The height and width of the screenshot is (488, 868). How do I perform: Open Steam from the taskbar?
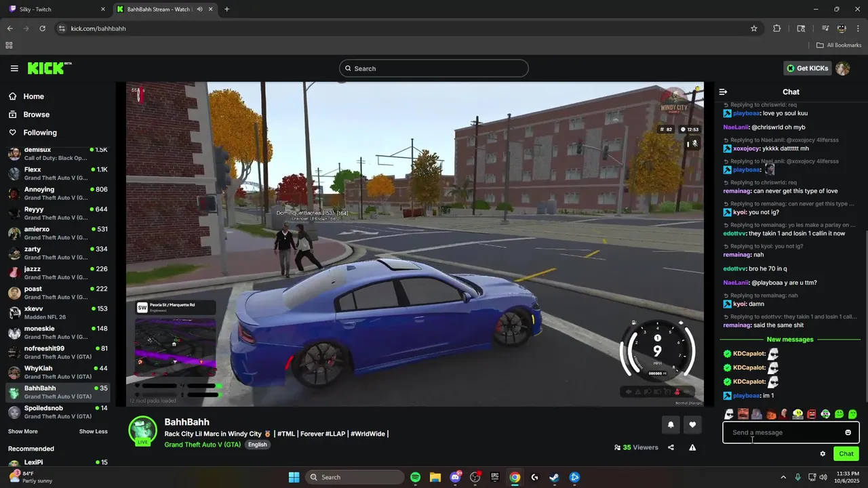(554, 477)
